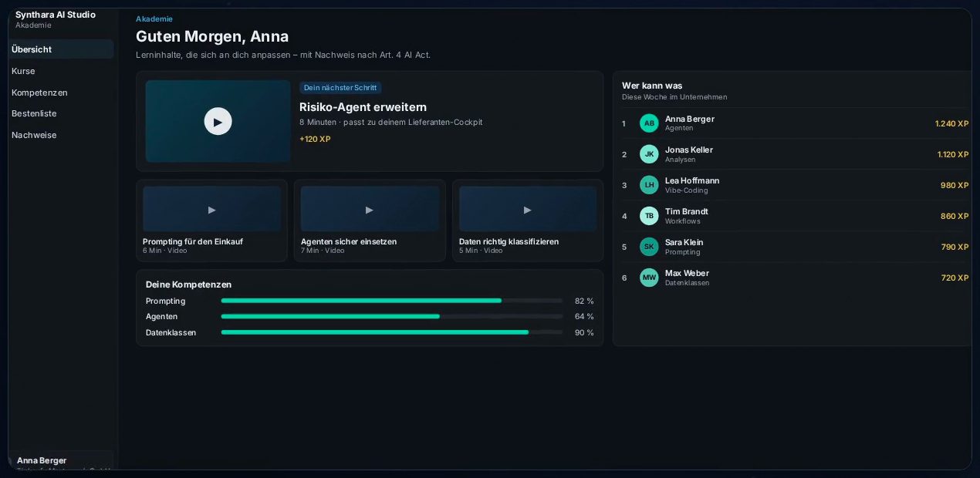Click the Akademie breadcrumb above the greeting
This screenshot has width=980, height=478.
pos(154,19)
